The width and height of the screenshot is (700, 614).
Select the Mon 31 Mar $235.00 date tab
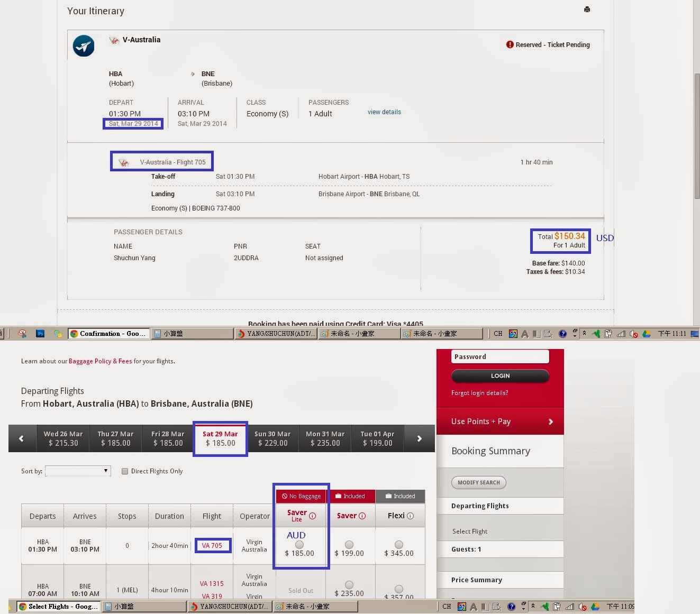point(325,438)
